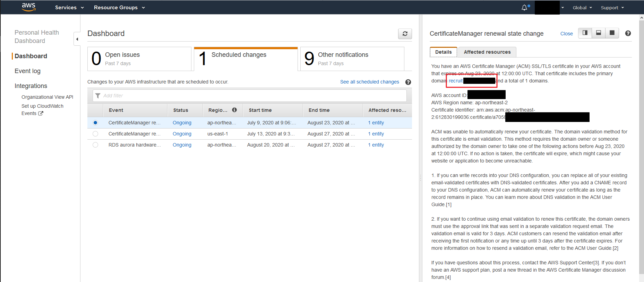Select the RDS aurora hardware event radio
644x282 pixels.
[x=95, y=145]
